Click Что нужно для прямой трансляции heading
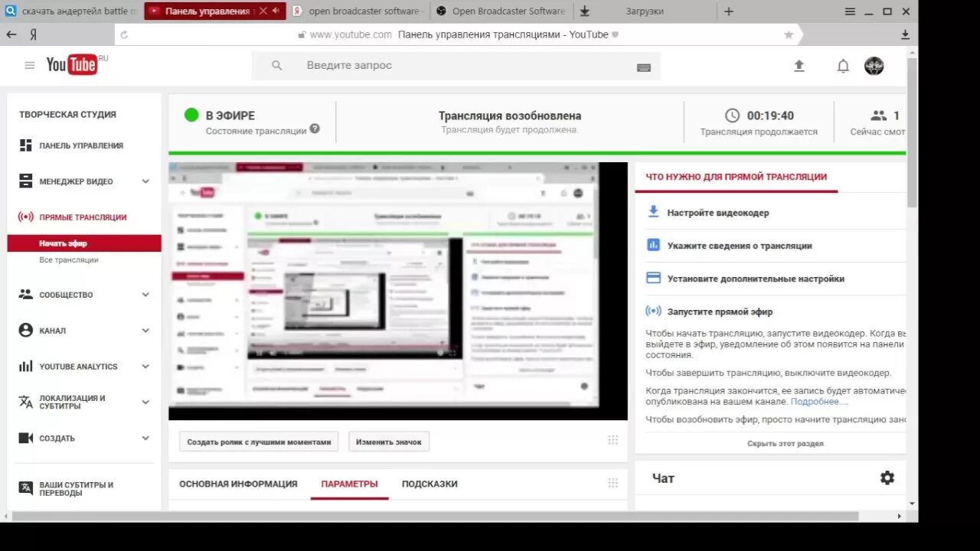The image size is (980, 551). (x=736, y=177)
